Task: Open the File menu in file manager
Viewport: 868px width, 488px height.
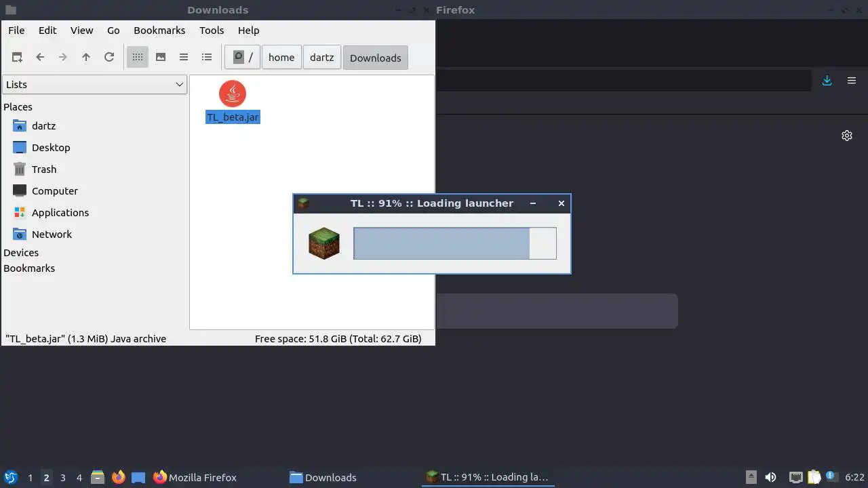Action: (x=16, y=30)
